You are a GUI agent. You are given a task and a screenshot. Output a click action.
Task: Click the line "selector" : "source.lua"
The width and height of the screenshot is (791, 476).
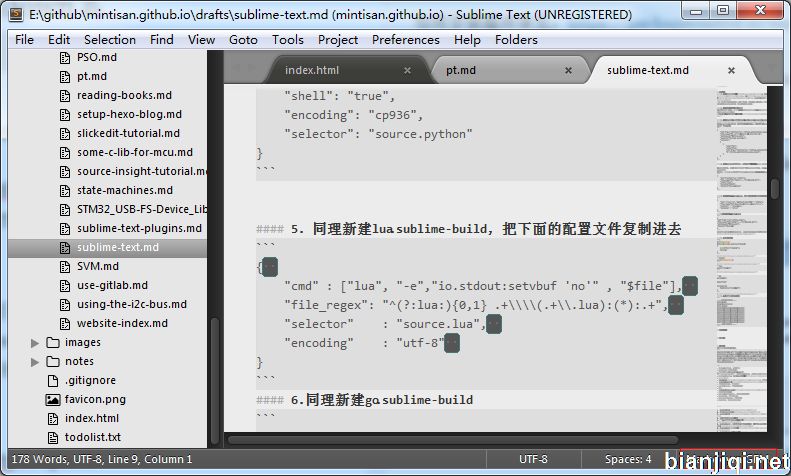385,324
